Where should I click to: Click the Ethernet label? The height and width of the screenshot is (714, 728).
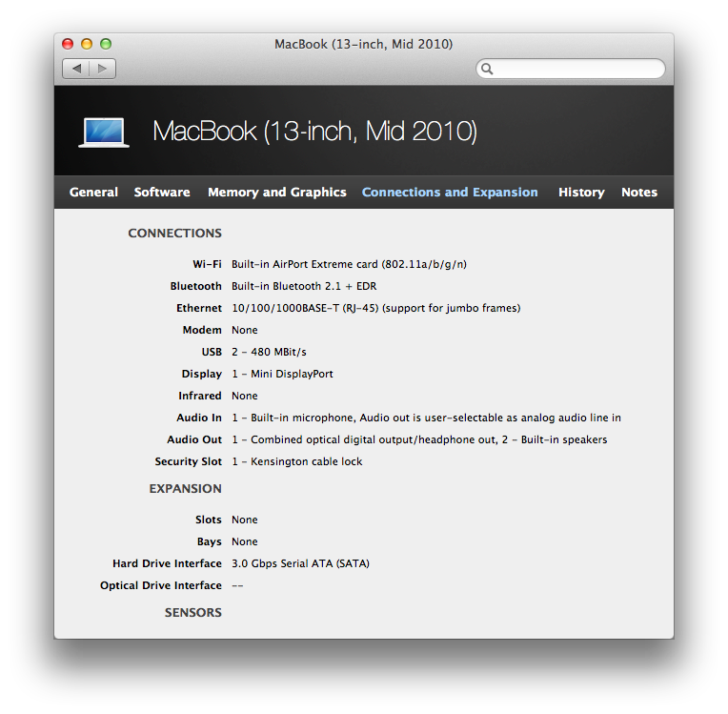pos(199,308)
